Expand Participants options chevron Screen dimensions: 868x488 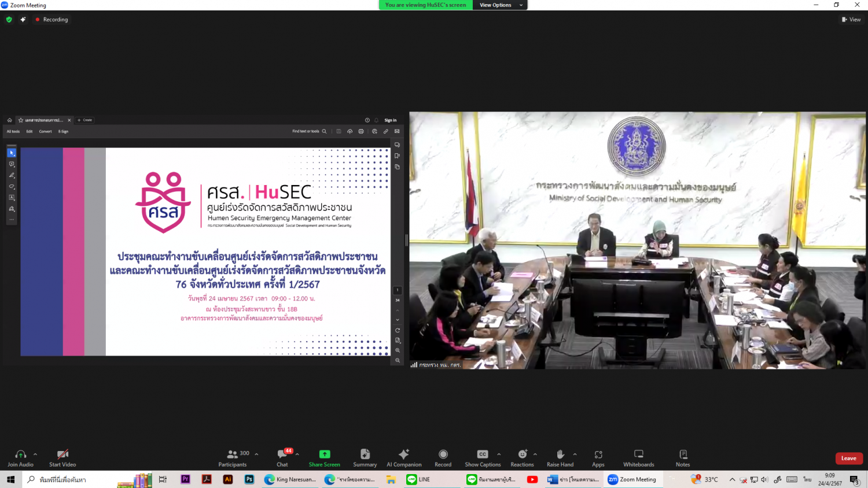(x=256, y=454)
